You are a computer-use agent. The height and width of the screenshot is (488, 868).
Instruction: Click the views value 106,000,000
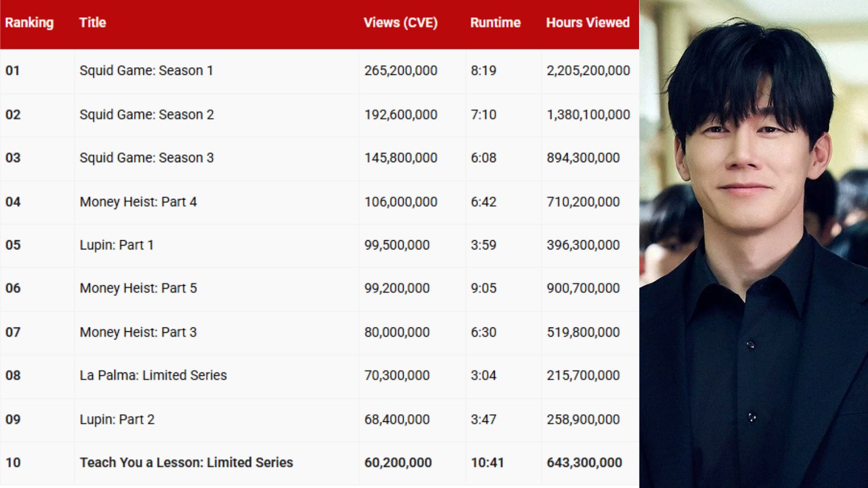[x=401, y=202]
